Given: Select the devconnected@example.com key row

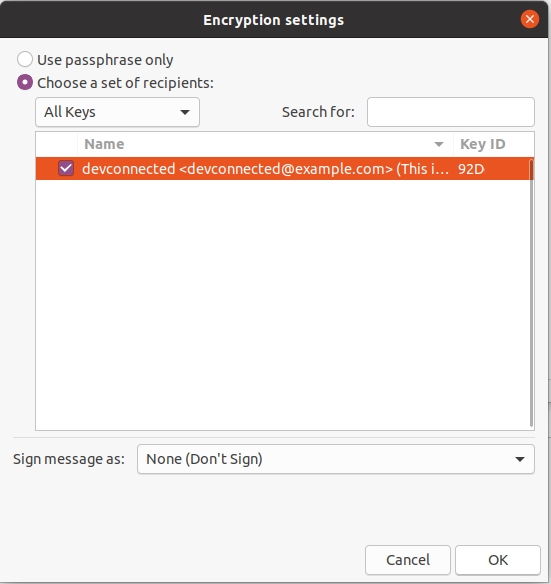Looking at the screenshot, I should [x=285, y=169].
